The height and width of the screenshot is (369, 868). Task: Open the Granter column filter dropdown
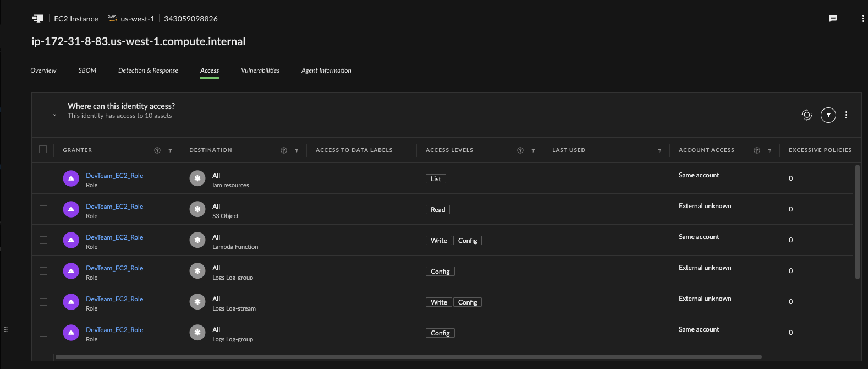[x=170, y=150]
